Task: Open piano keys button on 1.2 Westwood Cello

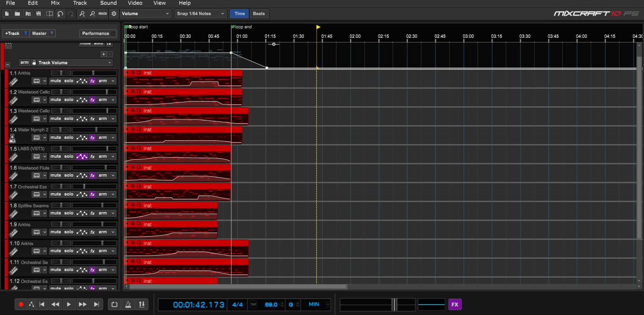Action: pos(36,100)
